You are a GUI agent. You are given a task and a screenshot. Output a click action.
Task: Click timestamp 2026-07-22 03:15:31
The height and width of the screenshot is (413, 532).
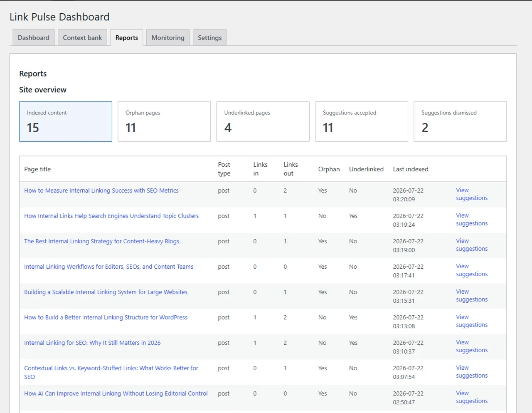(x=408, y=296)
